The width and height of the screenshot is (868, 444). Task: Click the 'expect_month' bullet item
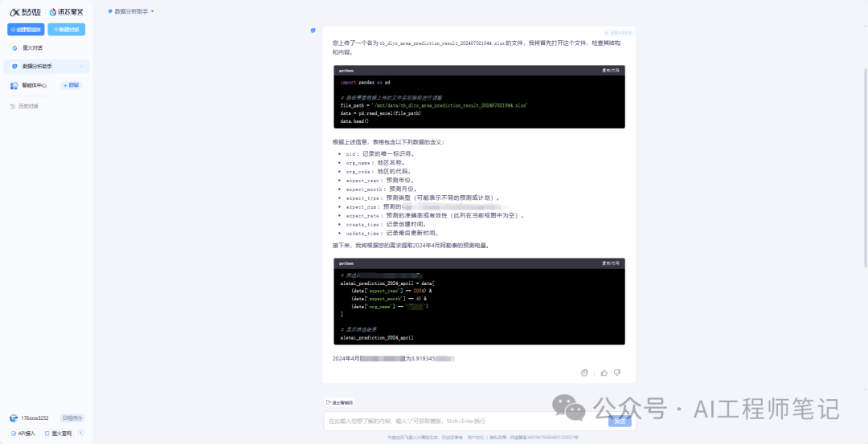tap(382, 189)
